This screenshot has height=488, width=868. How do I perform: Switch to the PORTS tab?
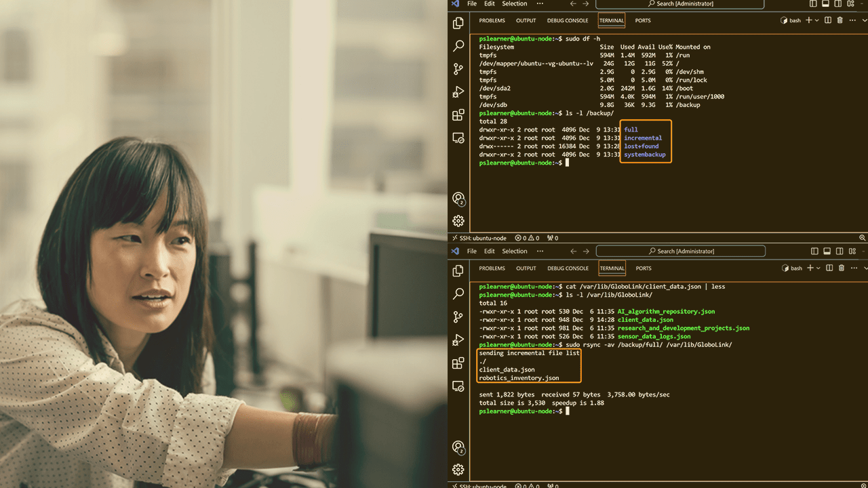point(642,20)
